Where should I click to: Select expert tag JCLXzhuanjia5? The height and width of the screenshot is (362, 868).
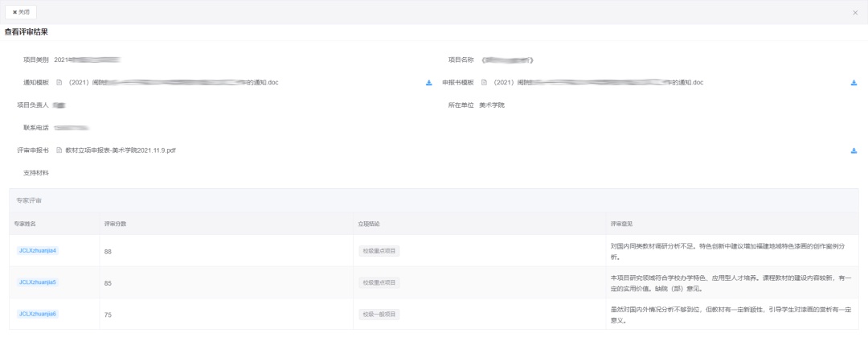click(38, 282)
